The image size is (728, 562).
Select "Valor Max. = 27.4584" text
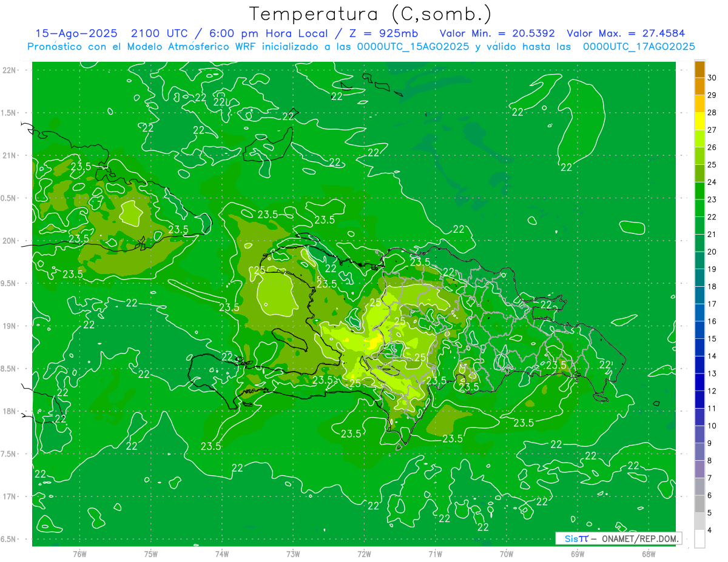tap(625, 34)
